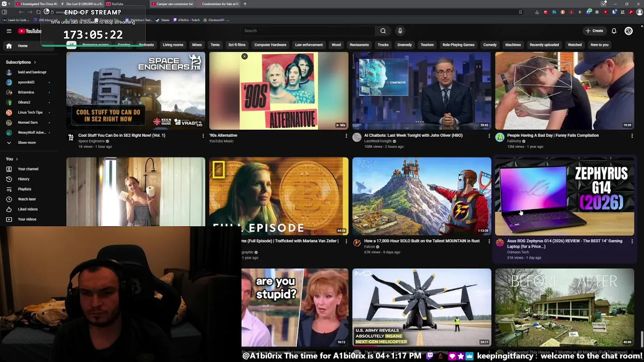Open a new browser tab

245,4
